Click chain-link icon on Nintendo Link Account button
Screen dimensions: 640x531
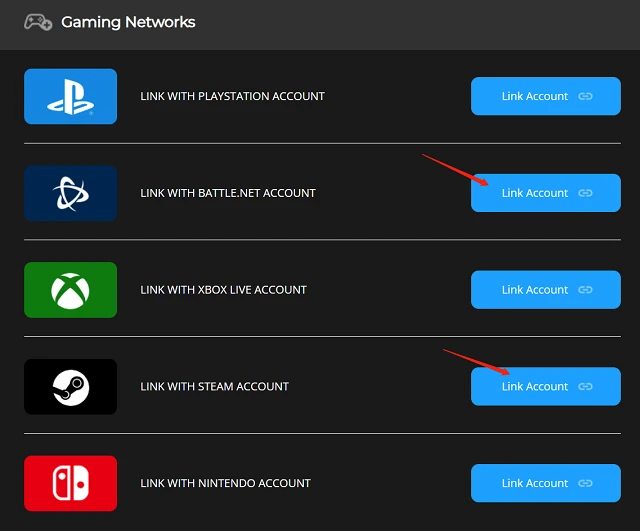[586, 483]
